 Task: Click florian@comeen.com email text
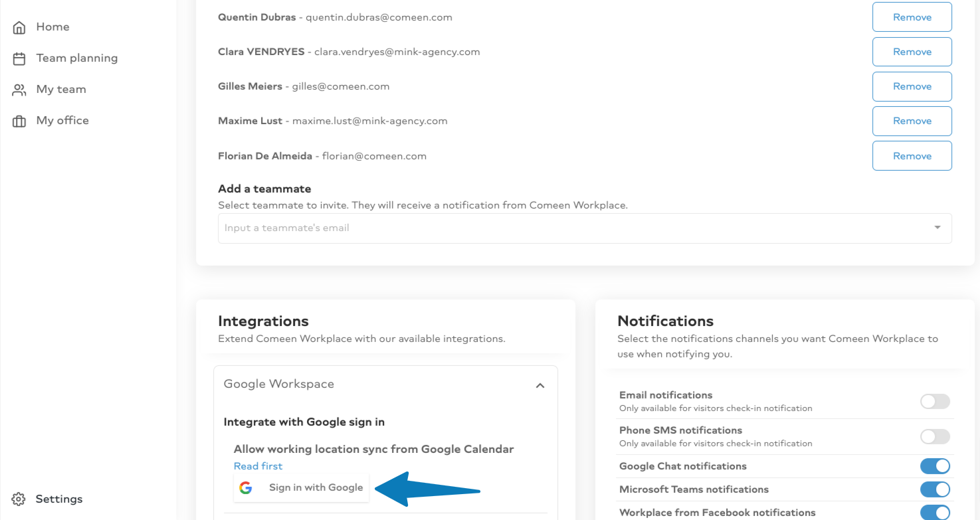pos(374,156)
